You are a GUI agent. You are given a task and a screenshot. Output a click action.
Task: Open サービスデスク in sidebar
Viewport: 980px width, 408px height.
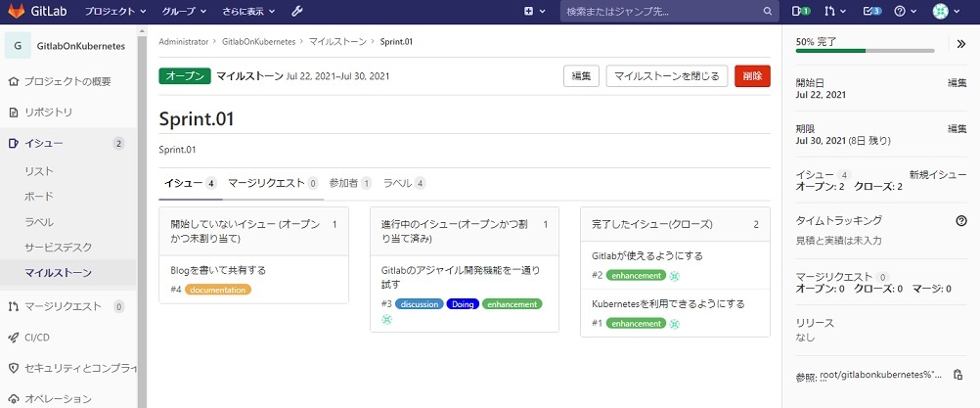point(58,248)
